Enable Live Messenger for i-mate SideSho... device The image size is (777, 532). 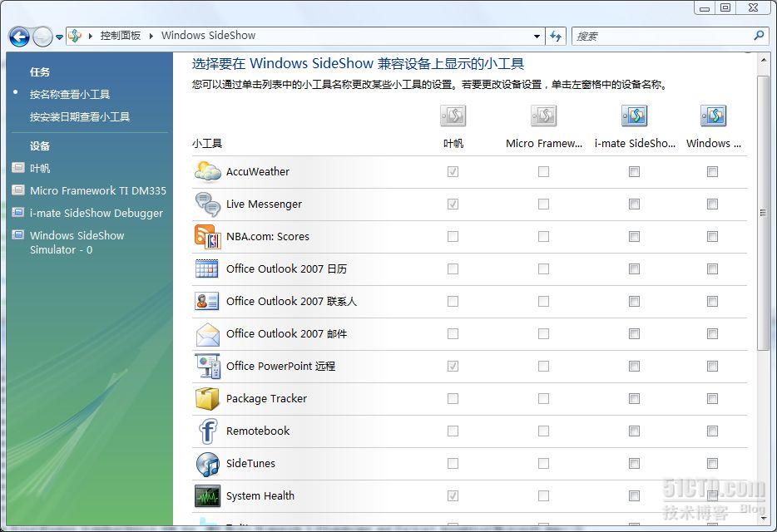tap(634, 204)
